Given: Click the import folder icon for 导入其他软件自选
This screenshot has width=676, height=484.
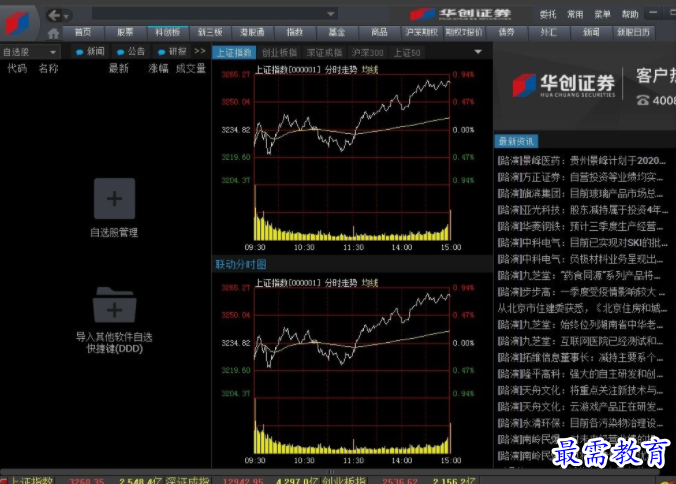Looking at the screenshot, I should pyautogui.click(x=114, y=305).
